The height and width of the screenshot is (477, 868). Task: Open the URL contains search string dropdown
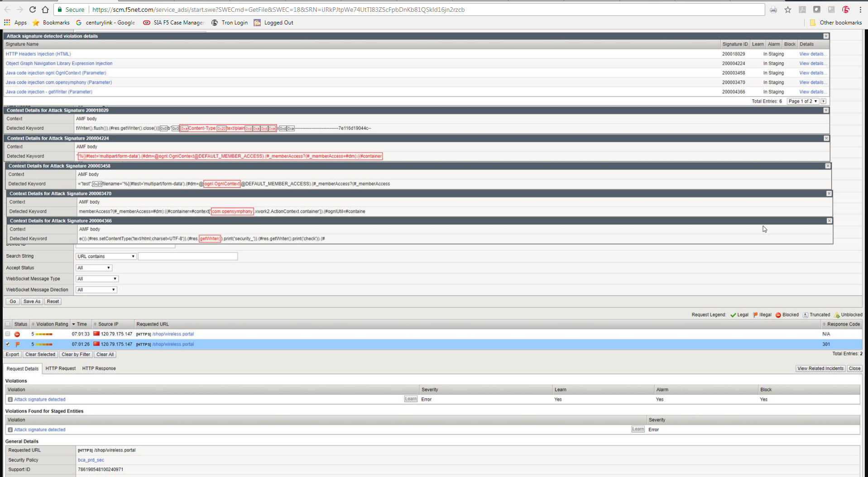pos(106,256)
